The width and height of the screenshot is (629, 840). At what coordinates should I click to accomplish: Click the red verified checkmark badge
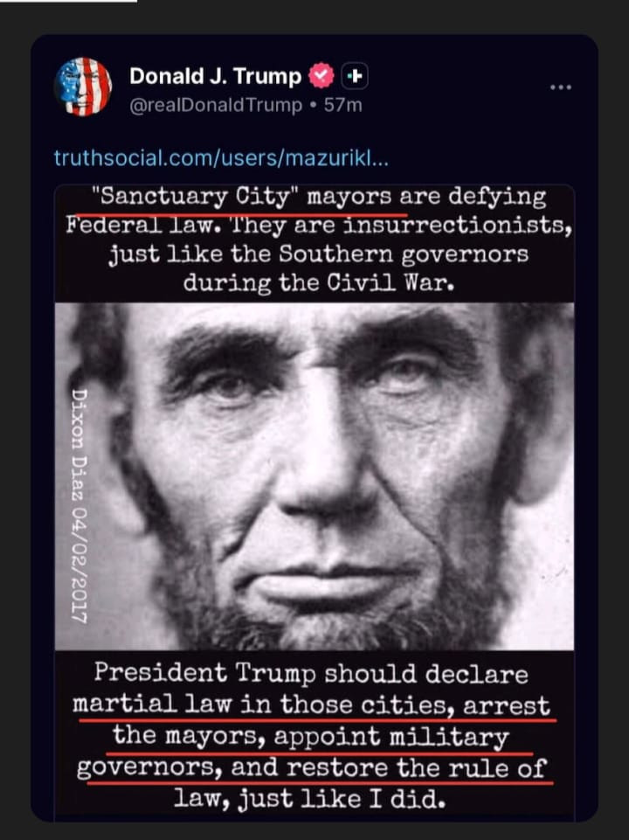point(321,76)
